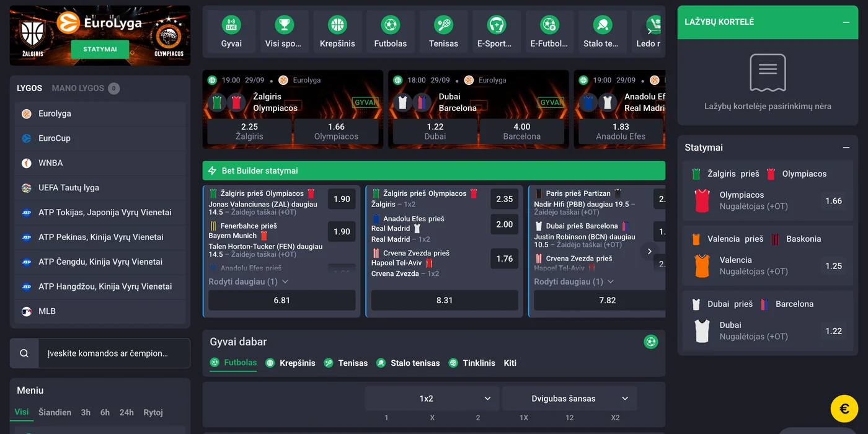
Task: Select Crvena Zvezda 1x2 odds 1.76
Action: tap(505, 259)
